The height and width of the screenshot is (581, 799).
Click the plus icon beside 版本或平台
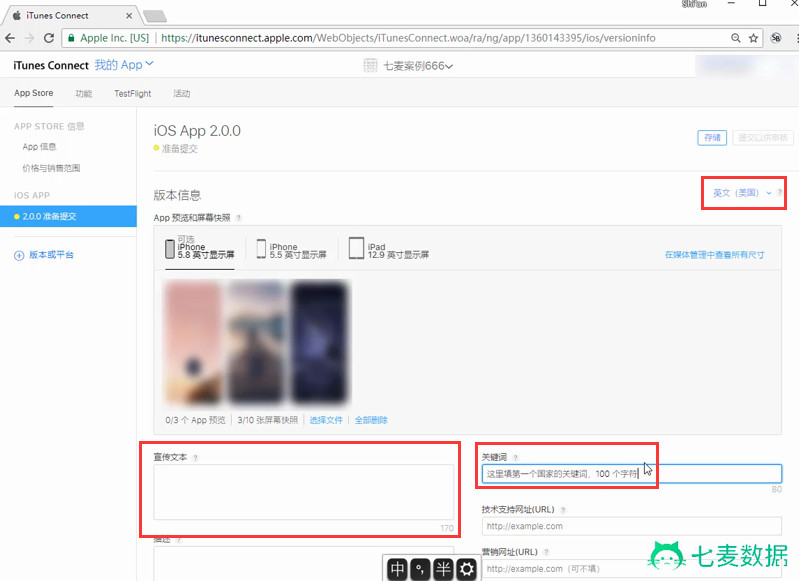tap(19, 255)
